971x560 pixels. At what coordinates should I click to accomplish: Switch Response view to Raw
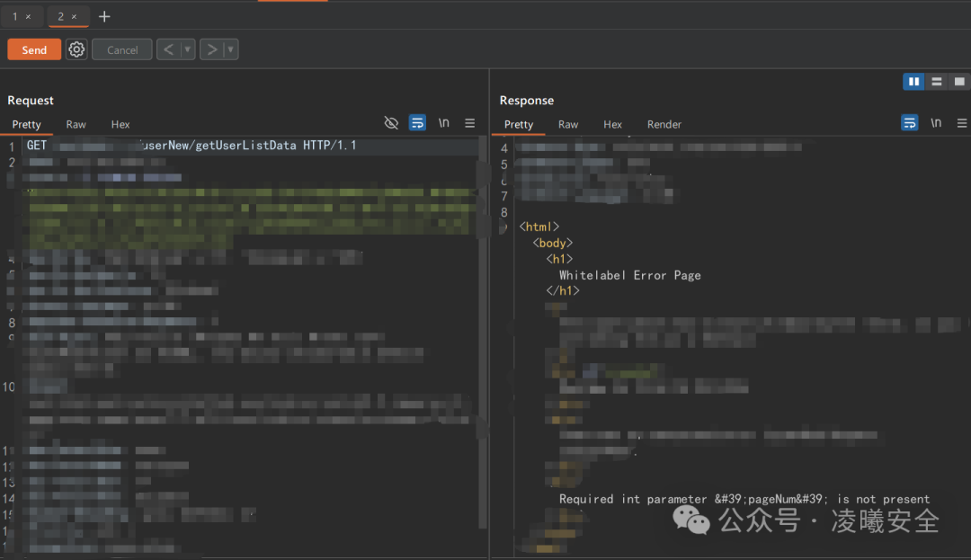pyautogui.click(x=568, y=124)
